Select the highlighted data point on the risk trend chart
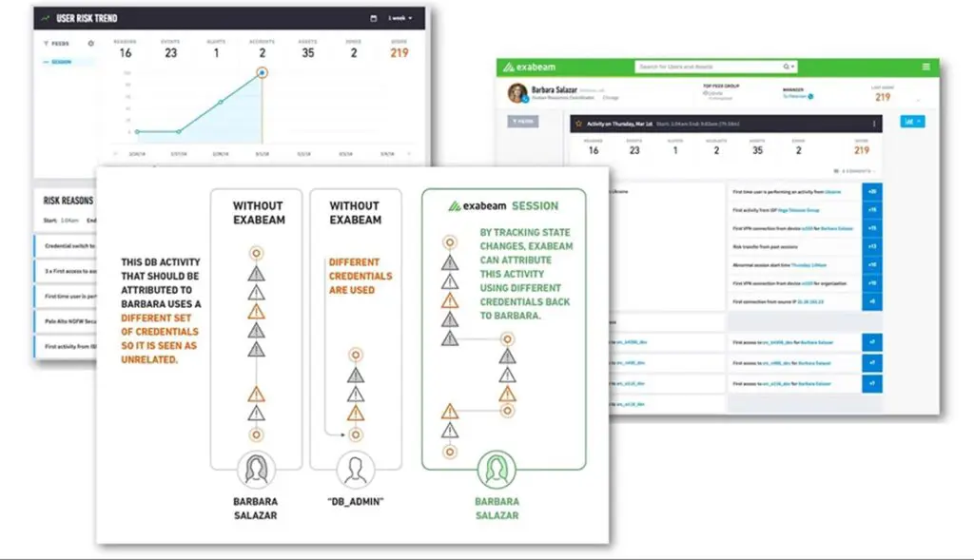Viewport: 974px width, 560px height. (x=263, y=71)
